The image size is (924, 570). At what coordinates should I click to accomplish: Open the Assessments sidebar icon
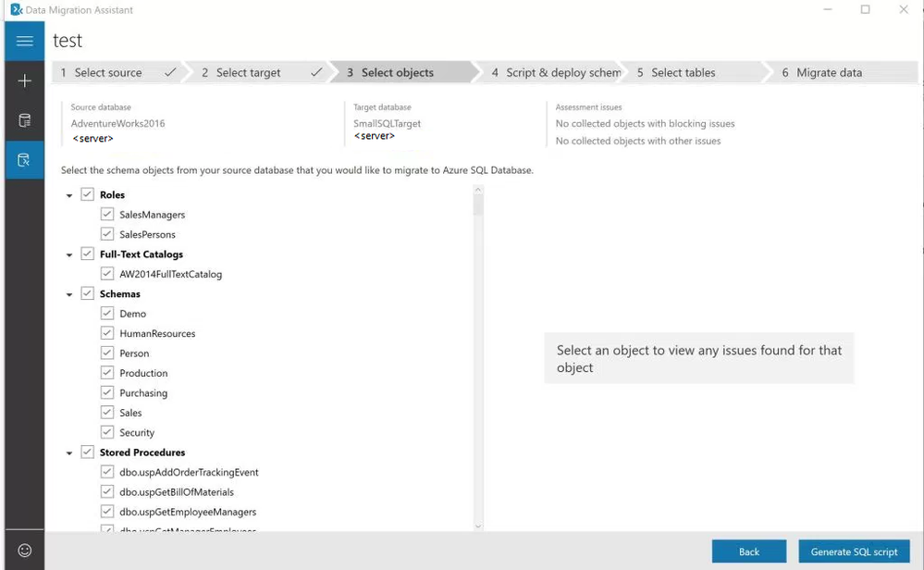(25, 120)
